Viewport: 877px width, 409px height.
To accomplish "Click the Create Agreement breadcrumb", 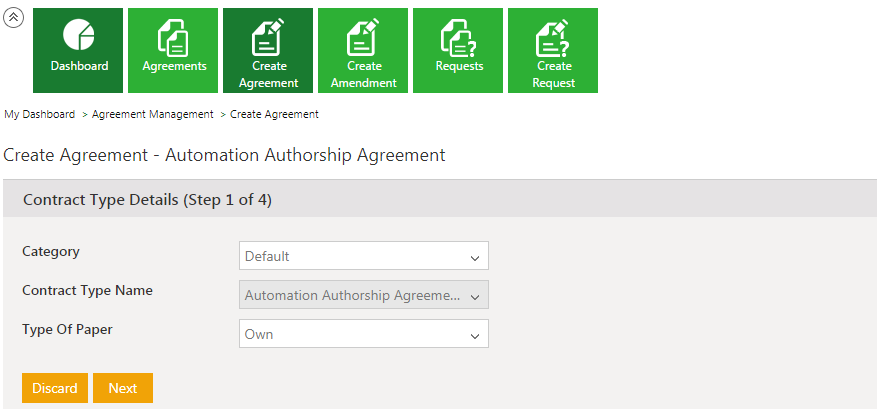I will coord(274,115).
